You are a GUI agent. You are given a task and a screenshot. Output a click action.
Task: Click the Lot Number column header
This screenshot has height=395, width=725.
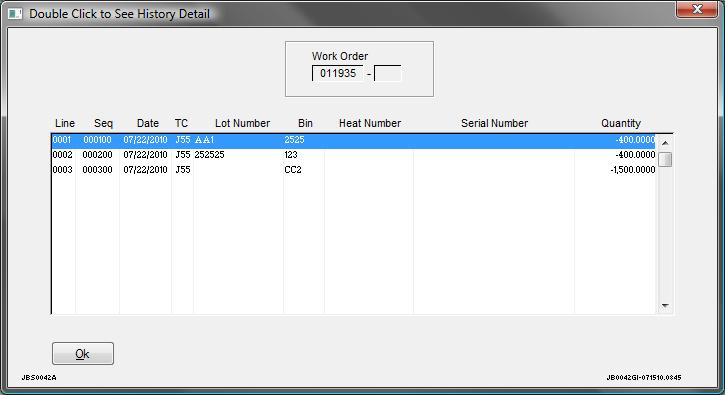click(242, 123)
